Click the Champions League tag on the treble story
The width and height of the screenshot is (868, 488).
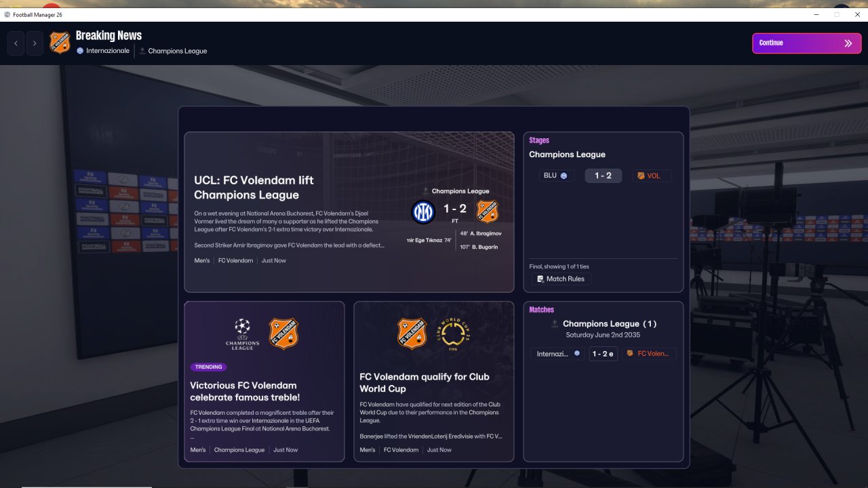(239, 450)
